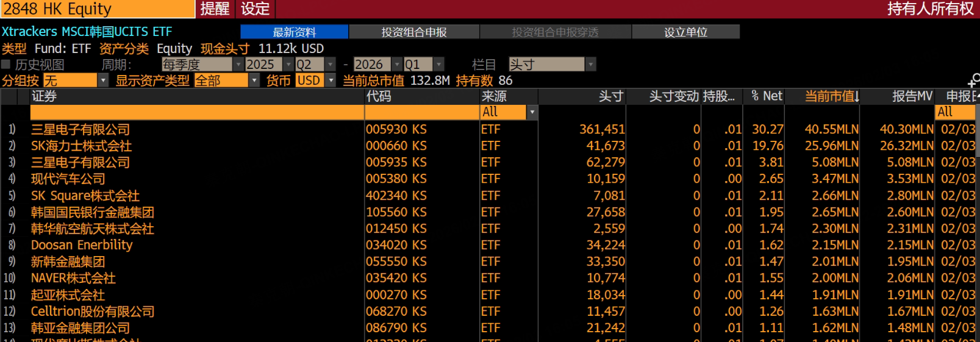The width and height of the screenshot is (980, 342).
Task: Sort by the 代码 column header
Action: coord(379,96)
